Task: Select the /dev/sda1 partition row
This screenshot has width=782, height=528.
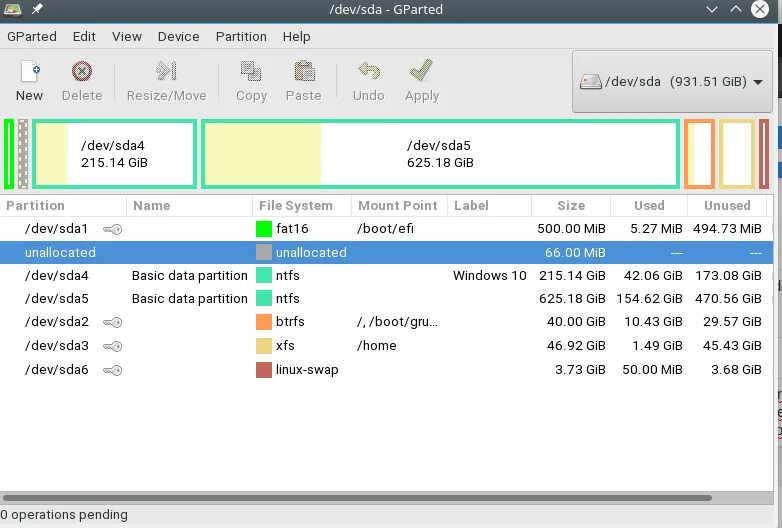Action: tap(387, 229)
